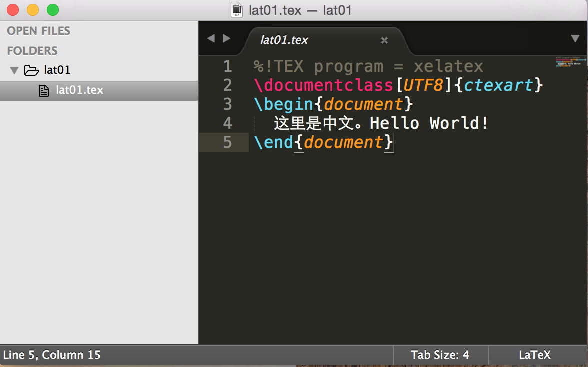Minimize window with yellow button
This screenshot has width=588, height=367.
click(x=33, y=10)
